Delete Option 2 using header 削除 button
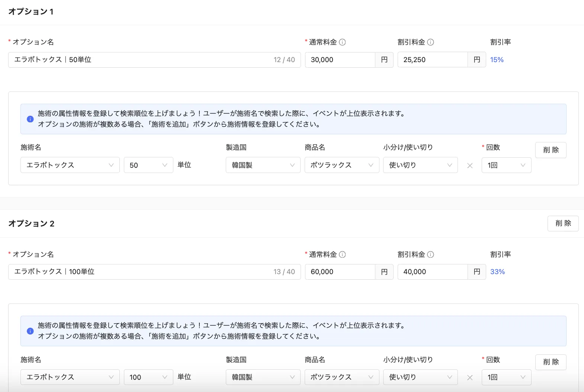Viewport: 584px width, 392px height. 563,223
